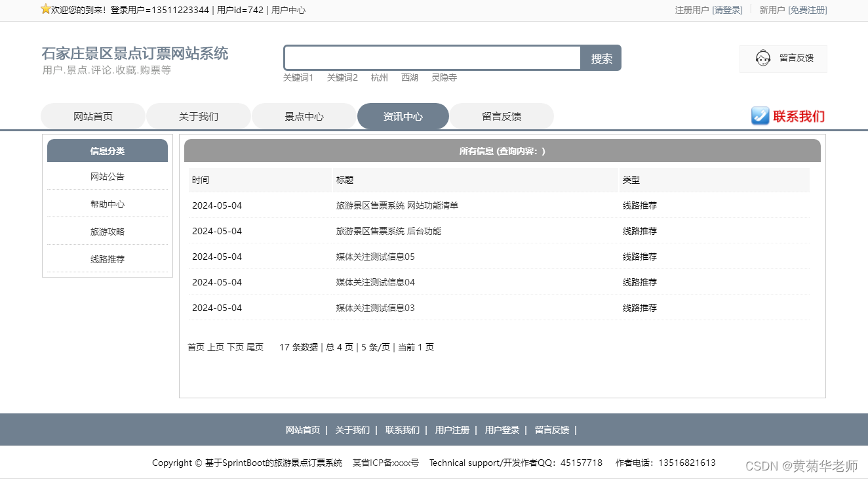Image resolution: width=868 pixels, height=479 pixels.
Task: Click the customer service headset icon
Action: coord(762,58)
